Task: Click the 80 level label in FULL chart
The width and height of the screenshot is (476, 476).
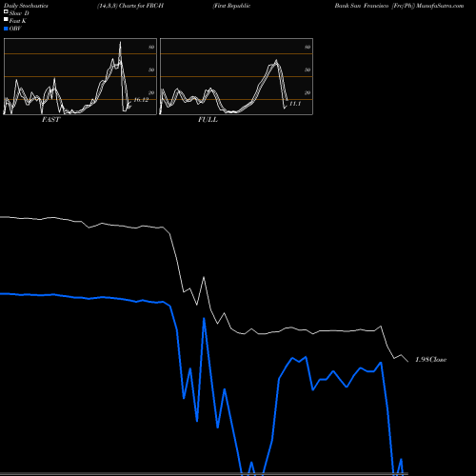Action: (307, 47)
